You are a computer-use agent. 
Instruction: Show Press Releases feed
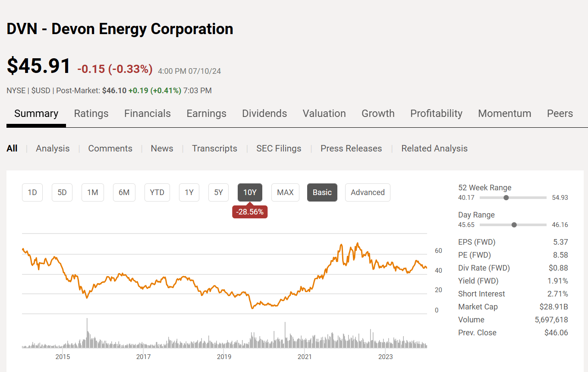pyautogui.click(x=351, y=148)
